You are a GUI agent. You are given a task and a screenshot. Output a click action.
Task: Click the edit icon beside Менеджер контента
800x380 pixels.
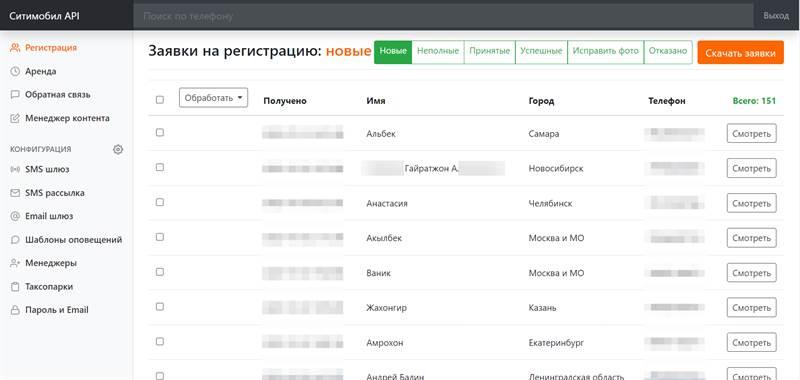pos(15,118)
